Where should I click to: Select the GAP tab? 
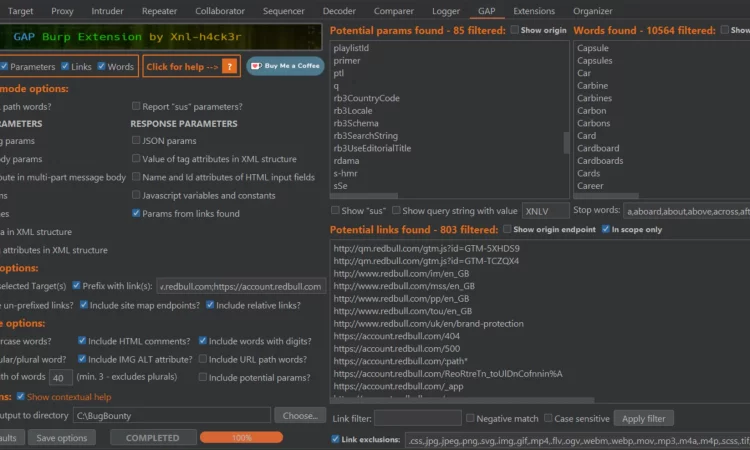[x=486, y=11]
